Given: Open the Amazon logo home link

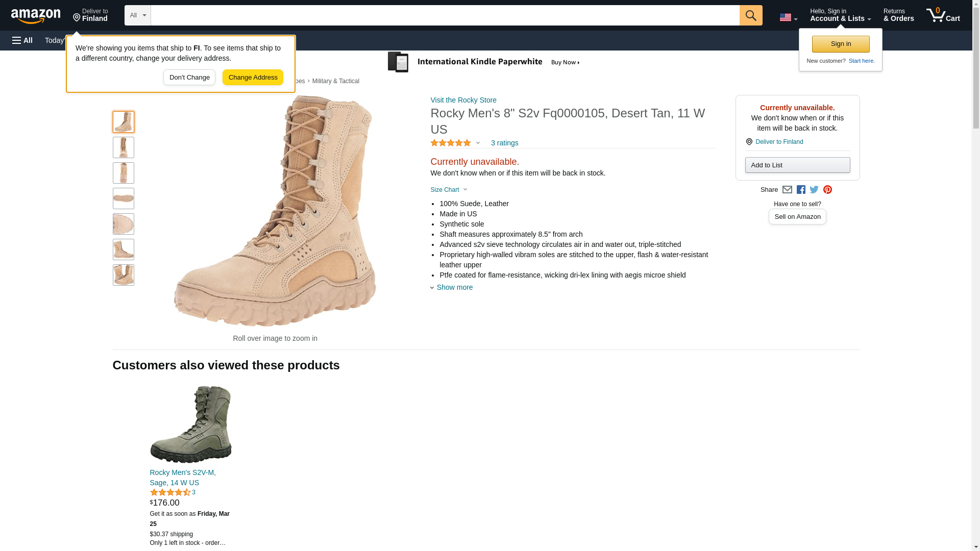Looking at the screenshot, I should 36,16.
